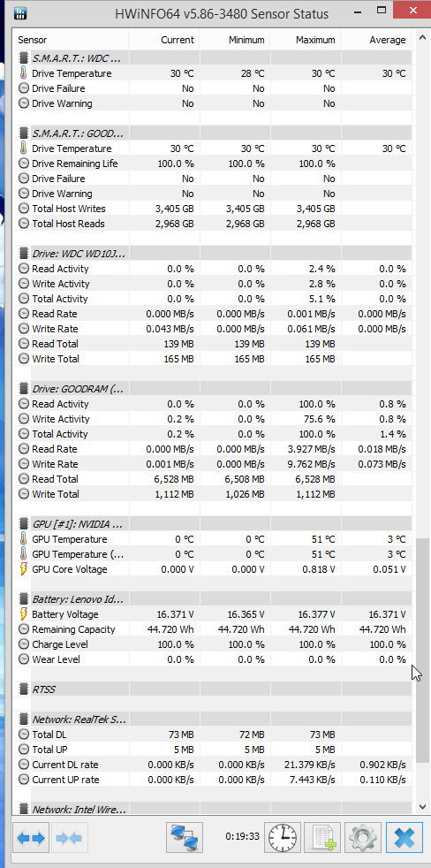The height and width of the screenshot is (868, 431).
Task: Select the RTSS sensor group row
Action: [x=213, y=689]
